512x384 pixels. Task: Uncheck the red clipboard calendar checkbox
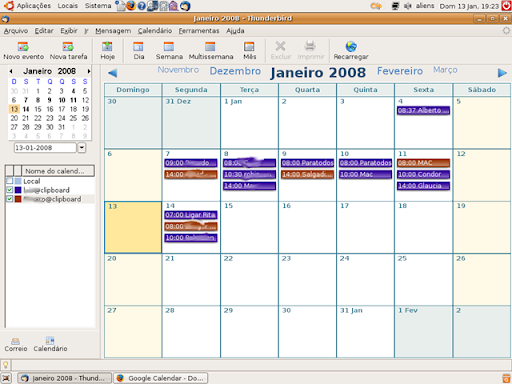pyautogui.click(x=10, y=199)
